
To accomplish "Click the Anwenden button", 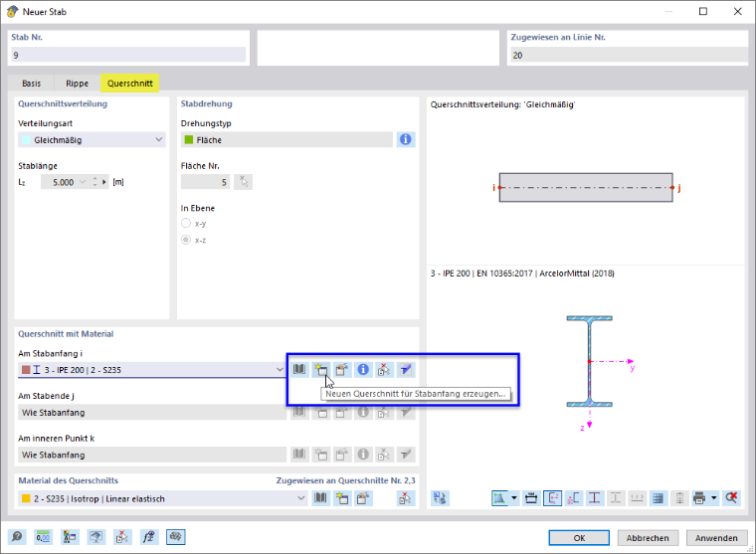I will (x=716, y=538).
